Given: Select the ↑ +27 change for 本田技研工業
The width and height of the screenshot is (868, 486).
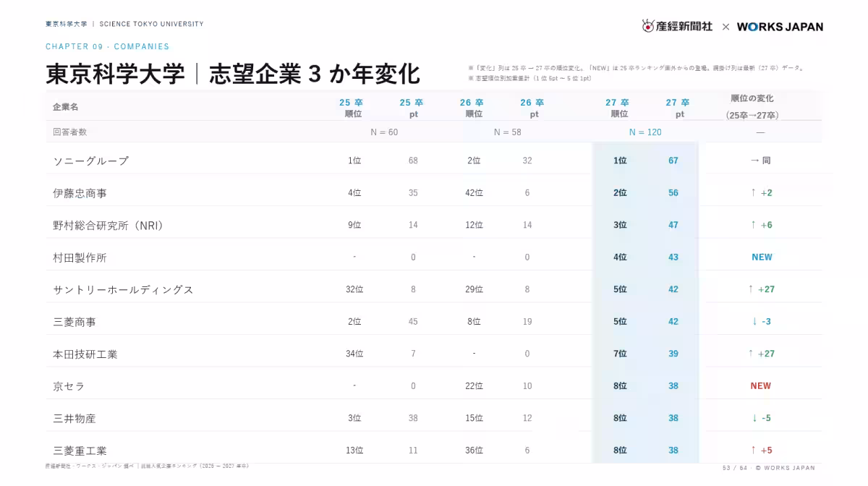Looking at the screenshot, I should (762, 354).
